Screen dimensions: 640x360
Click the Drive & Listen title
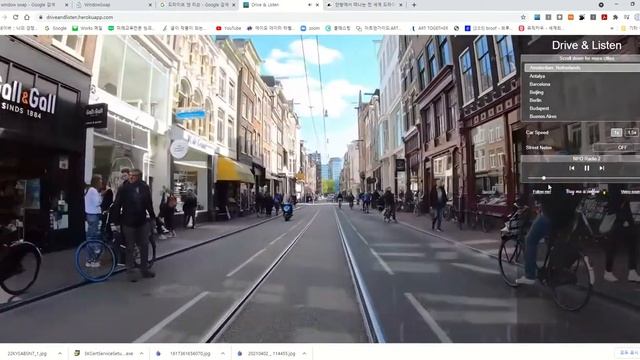(587, 45)
